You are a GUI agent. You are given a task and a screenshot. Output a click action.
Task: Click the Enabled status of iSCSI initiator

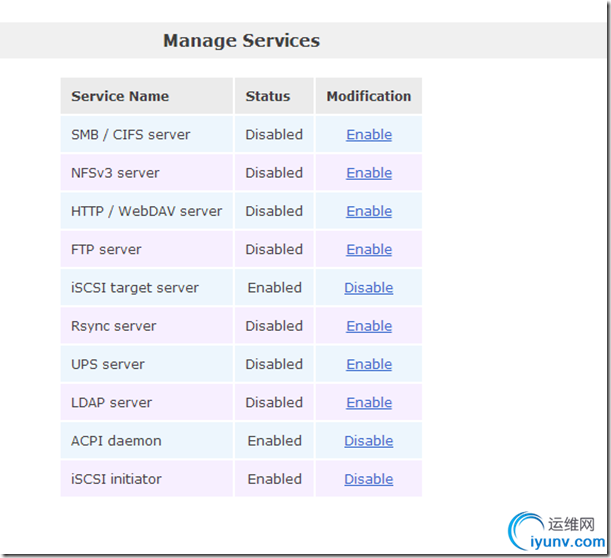pos(274,479)
